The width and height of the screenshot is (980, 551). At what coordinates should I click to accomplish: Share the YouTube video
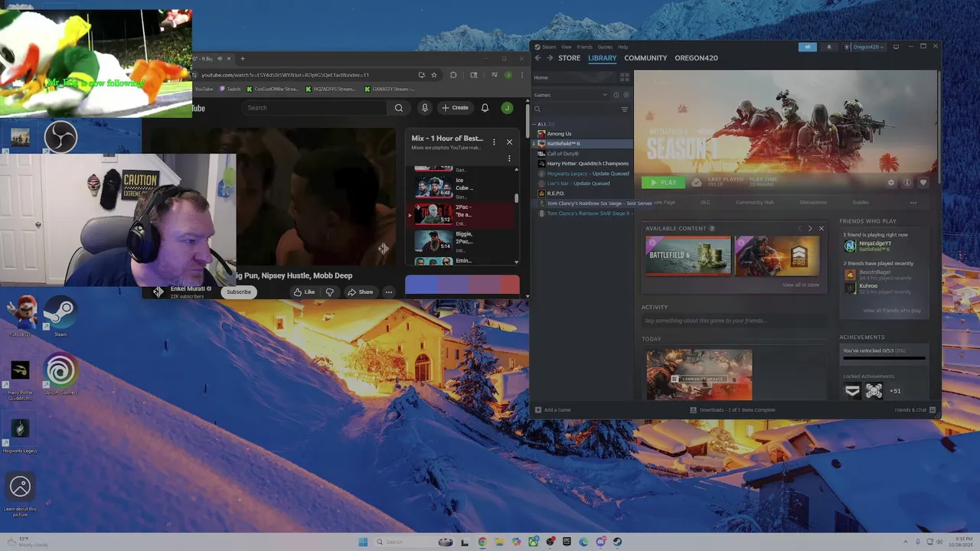(x=360, y=292)
